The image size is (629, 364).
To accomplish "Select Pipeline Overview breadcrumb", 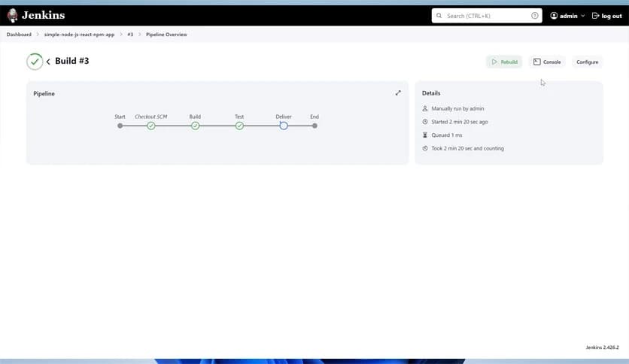I will [166, 35].
